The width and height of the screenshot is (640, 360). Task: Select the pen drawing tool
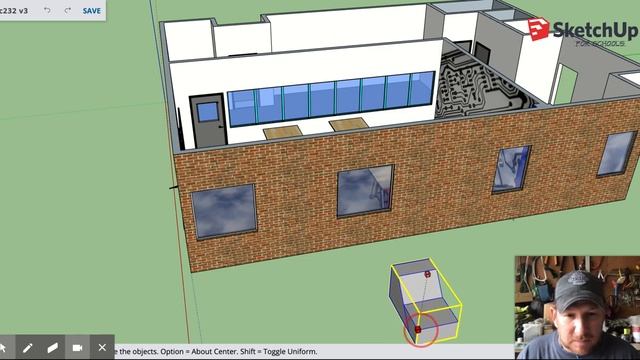coord(28,347)
